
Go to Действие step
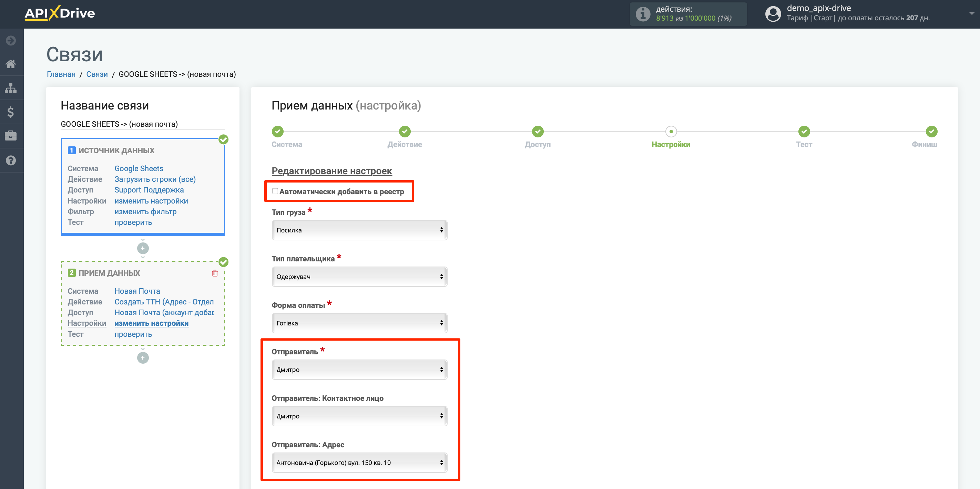point(405,132)
